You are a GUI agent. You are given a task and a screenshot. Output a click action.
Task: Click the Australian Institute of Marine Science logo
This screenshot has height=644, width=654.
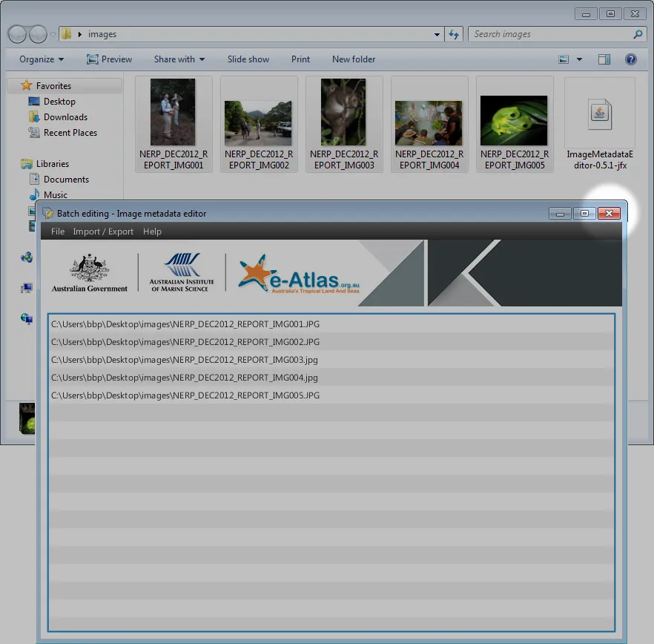(x=182, y=272)
